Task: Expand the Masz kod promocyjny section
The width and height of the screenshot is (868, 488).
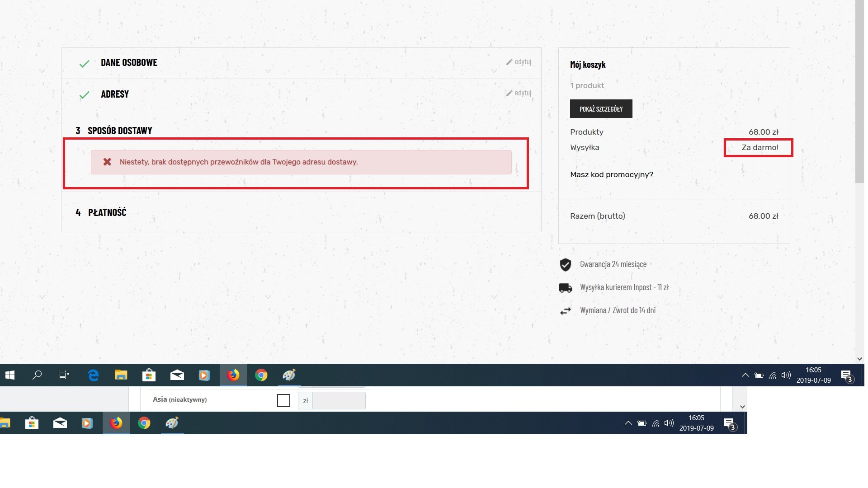Action: coord(611,174)
